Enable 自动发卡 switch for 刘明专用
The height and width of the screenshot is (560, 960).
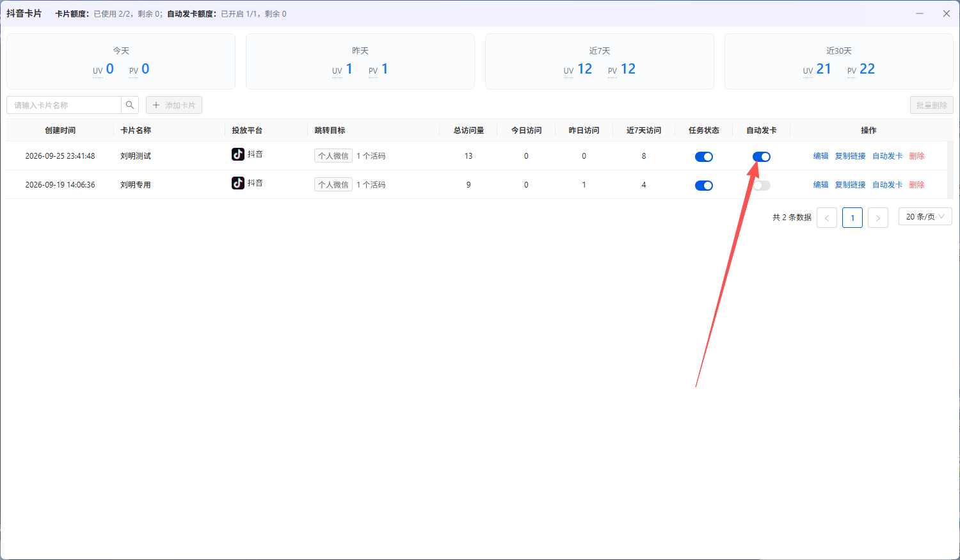coord(762,186)
